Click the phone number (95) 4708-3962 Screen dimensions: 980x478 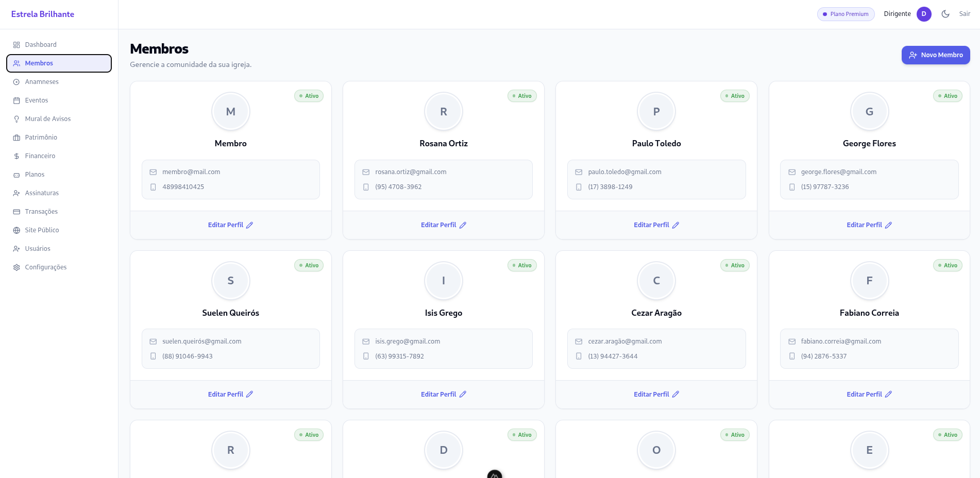[x=398, y=187]
